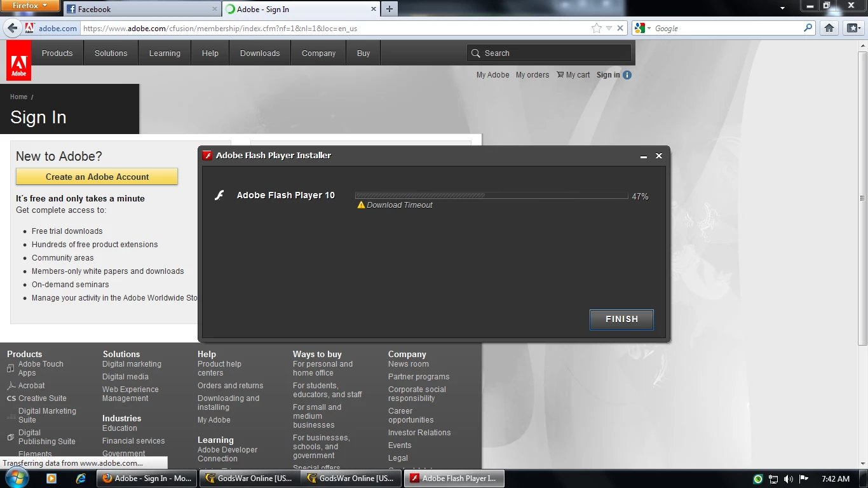Open Orders and returns footer link
The height and width of the screenshot is (488, 868).
tap(230, 386)
